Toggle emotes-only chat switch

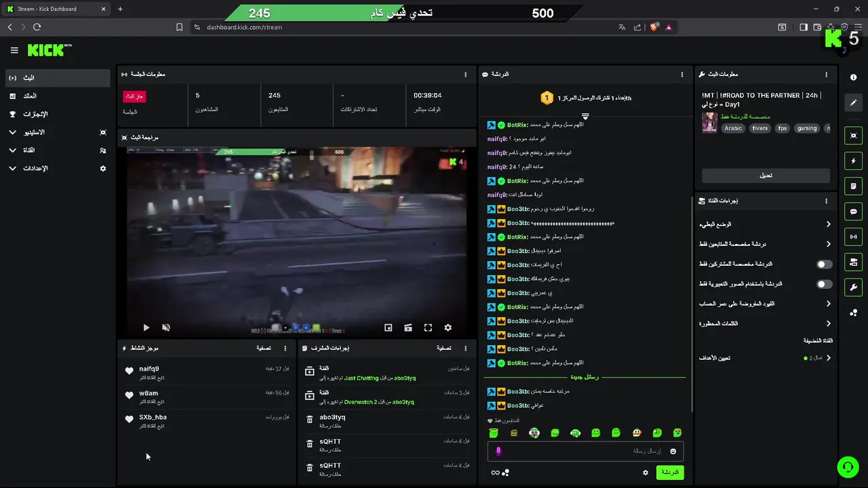[x=824, y=284]
